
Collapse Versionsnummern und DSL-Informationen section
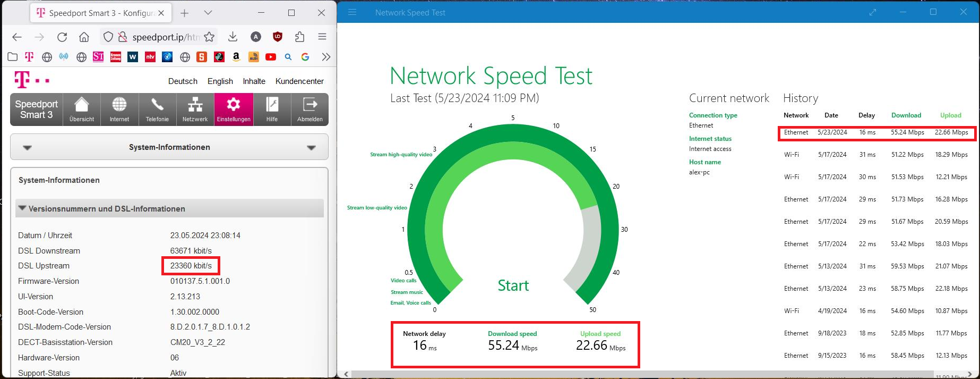169,208
